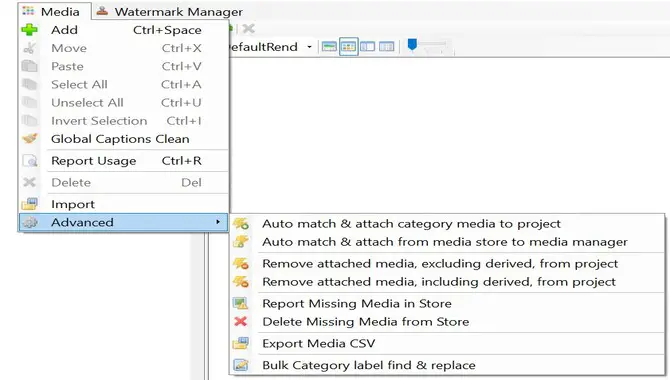
Task: Click the red X Delete Missing Media icon
Action: (241, 321)
